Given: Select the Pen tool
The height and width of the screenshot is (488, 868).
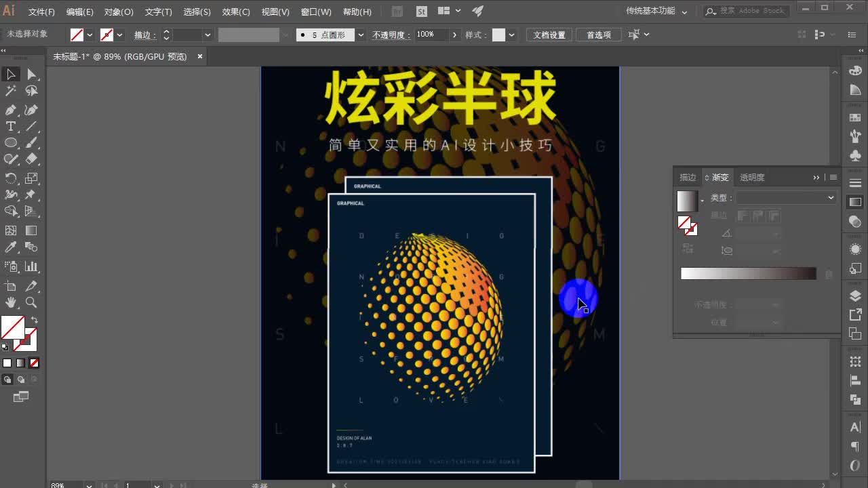Looking at the screenshot, I should pyautogui.click(x=11, y=110).
